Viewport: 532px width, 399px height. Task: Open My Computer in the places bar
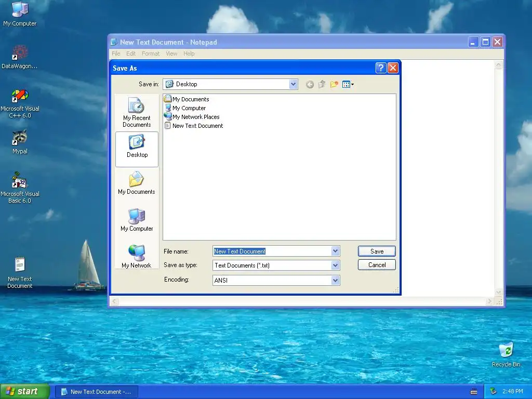137,220
